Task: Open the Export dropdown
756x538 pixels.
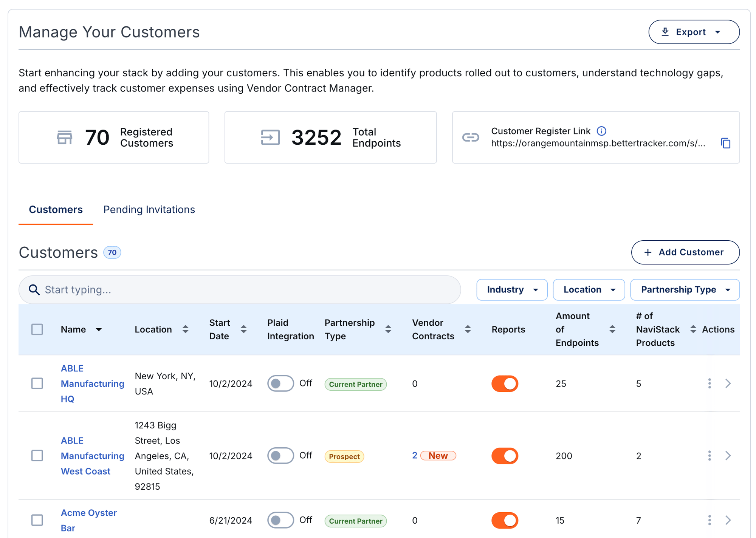Action: point(694,32)
